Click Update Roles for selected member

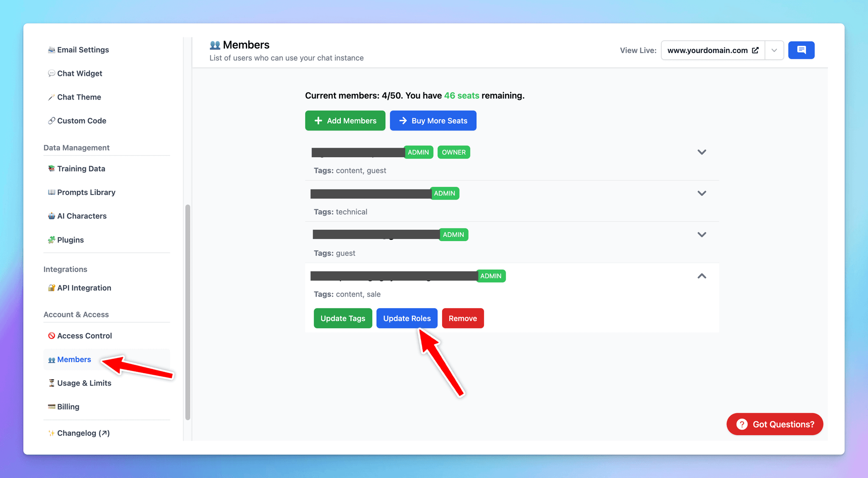point(406,318)
